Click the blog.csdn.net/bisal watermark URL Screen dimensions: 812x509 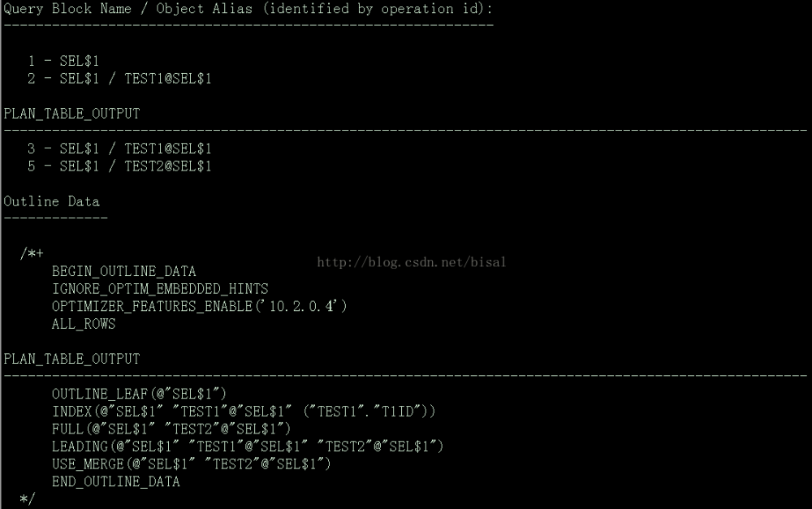[x=411, y=262]
